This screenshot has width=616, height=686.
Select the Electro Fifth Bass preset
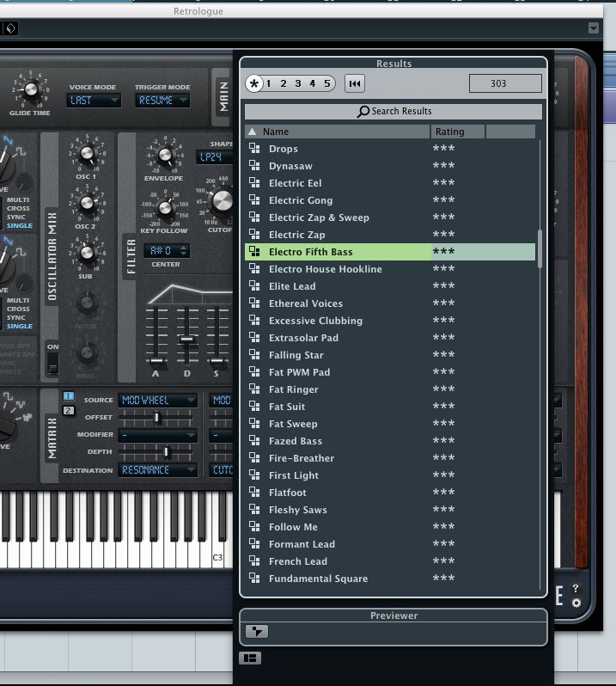[x=390, y=252]
